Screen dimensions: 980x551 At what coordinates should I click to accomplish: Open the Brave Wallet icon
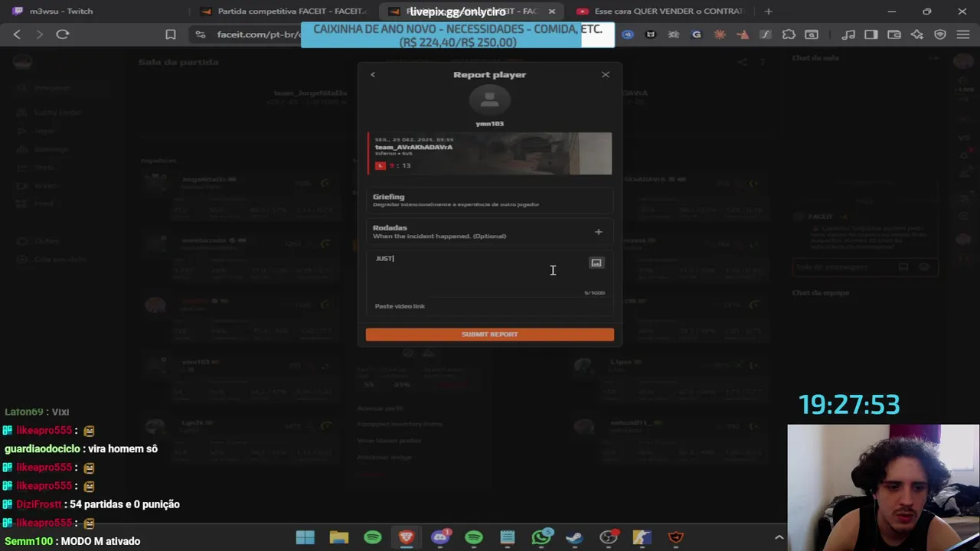(894, 34)
